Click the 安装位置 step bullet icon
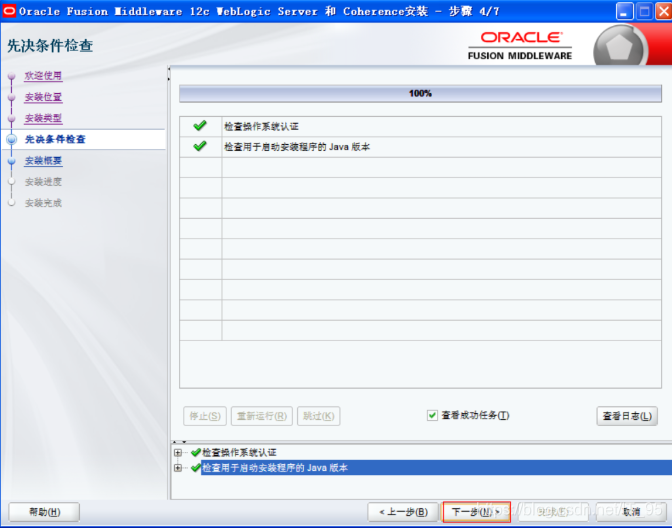The width and height of the screenshot is (672, 528). 12,97
